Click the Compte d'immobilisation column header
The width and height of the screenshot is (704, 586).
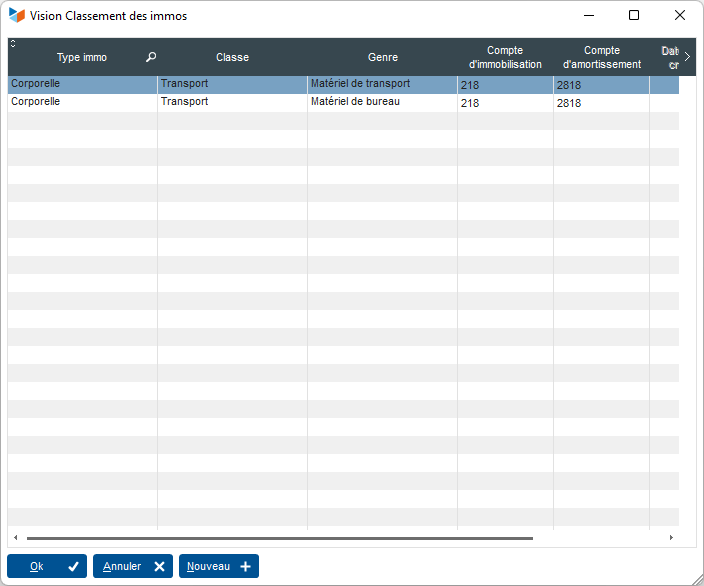coord(505,58)
